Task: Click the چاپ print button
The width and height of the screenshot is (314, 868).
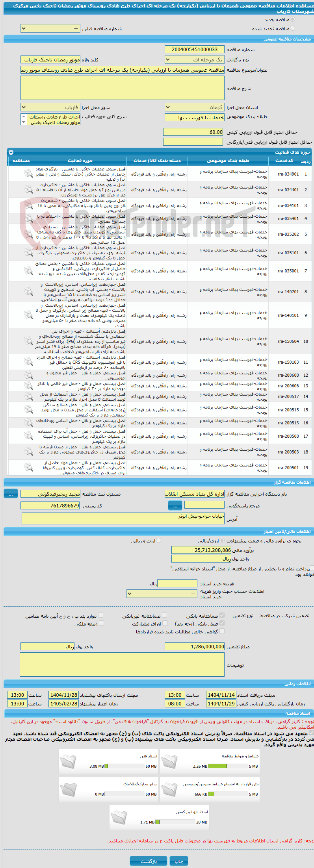Action: point(179,861)
